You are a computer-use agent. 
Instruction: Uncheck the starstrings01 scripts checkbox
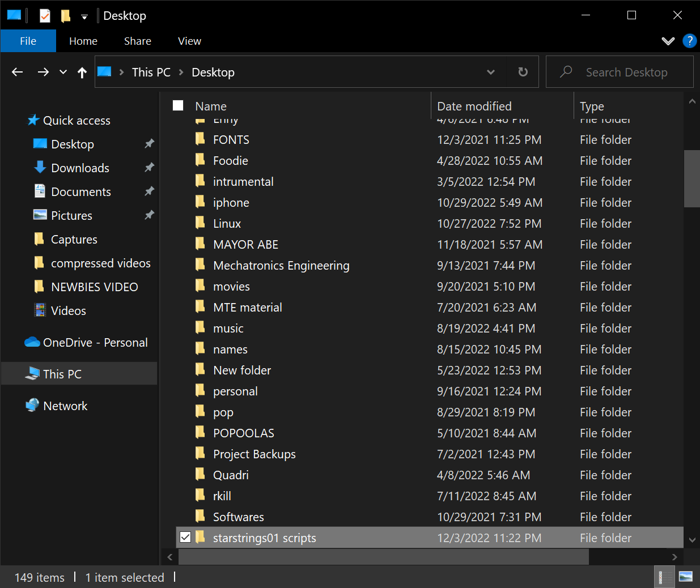(185, 537)
